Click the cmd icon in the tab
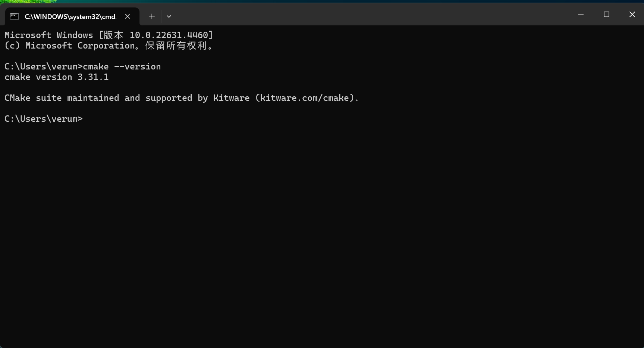This screenshot has width=644, height=348. (14, 16)
